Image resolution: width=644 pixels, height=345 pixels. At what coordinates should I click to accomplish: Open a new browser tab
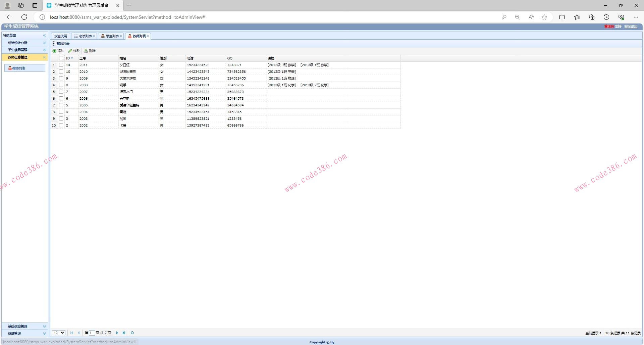coord(129,5)
